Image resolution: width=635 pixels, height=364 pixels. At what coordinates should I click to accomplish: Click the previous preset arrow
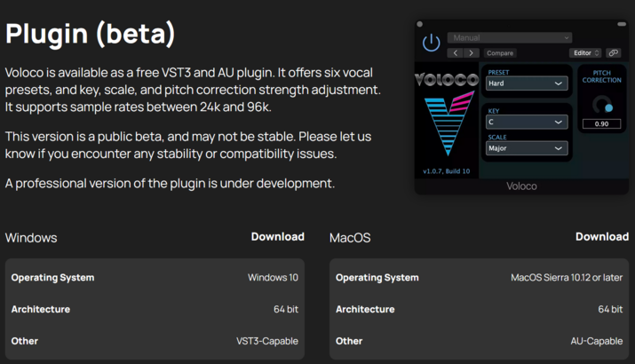456,53
